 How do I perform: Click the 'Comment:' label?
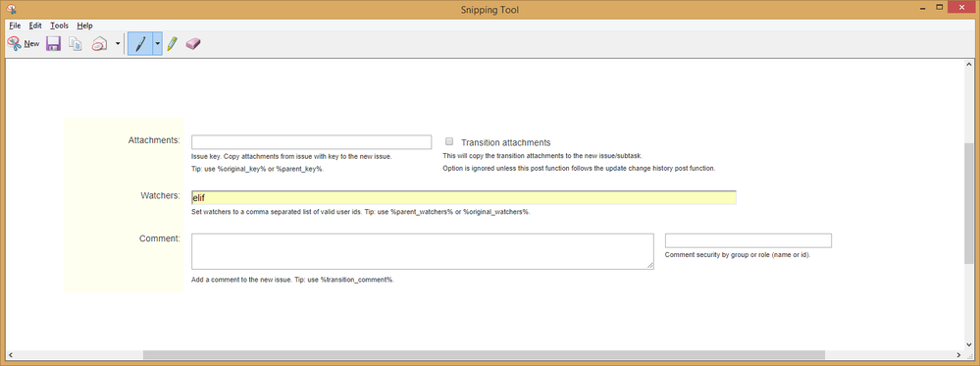[x=159, y=237]
